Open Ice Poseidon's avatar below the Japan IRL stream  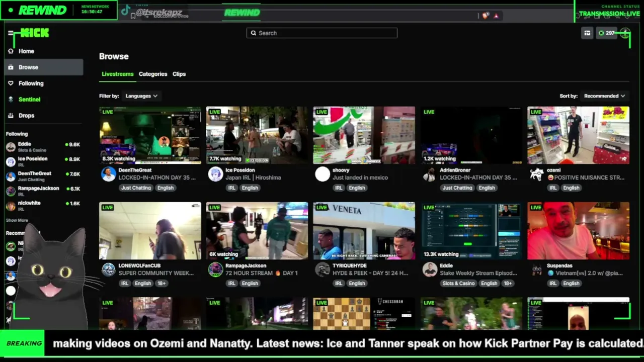[215, 174]
